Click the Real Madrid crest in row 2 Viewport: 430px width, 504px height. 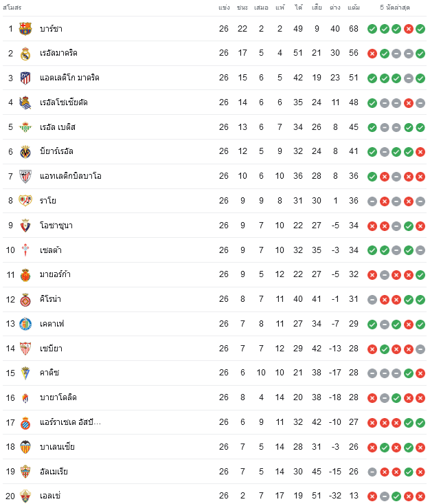(25, 54)
